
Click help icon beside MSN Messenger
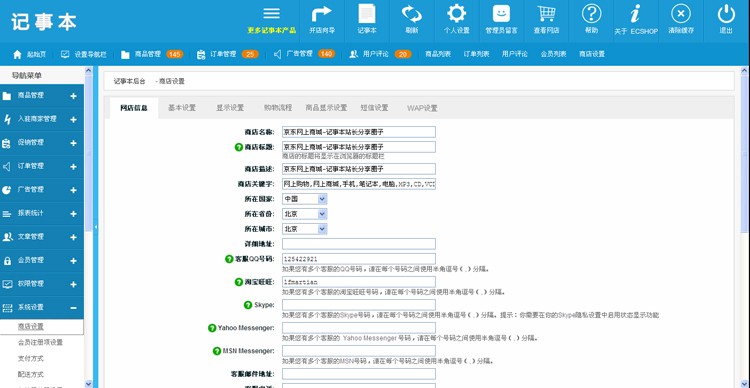pos(217,351)
